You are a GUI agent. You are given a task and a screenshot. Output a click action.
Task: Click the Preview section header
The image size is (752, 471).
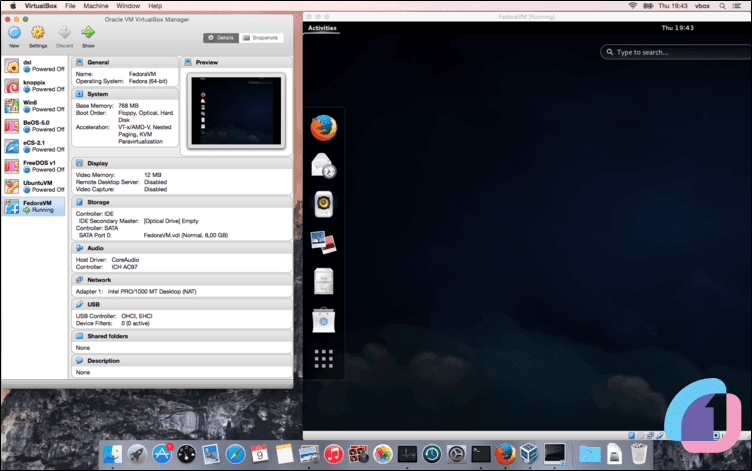point(236,62)
